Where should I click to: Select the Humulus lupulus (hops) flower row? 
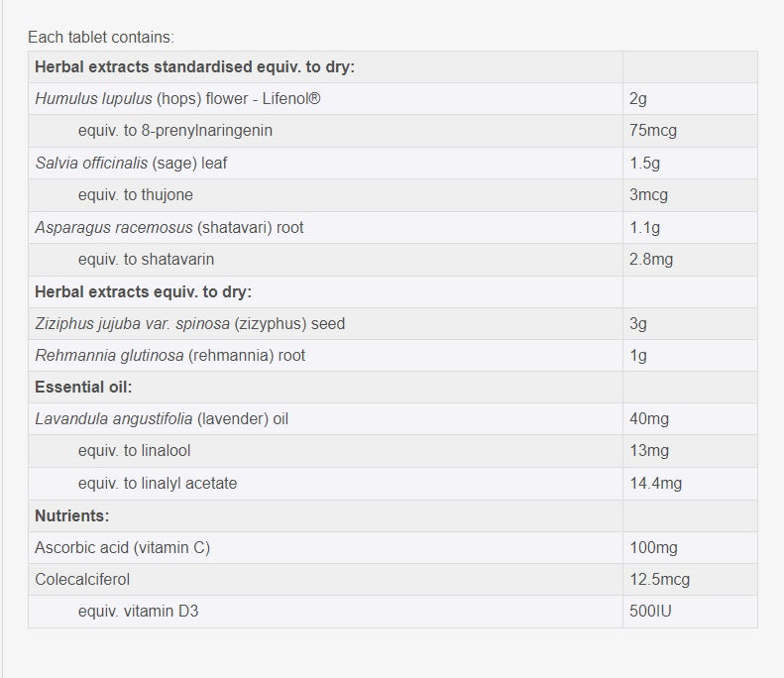177,99
